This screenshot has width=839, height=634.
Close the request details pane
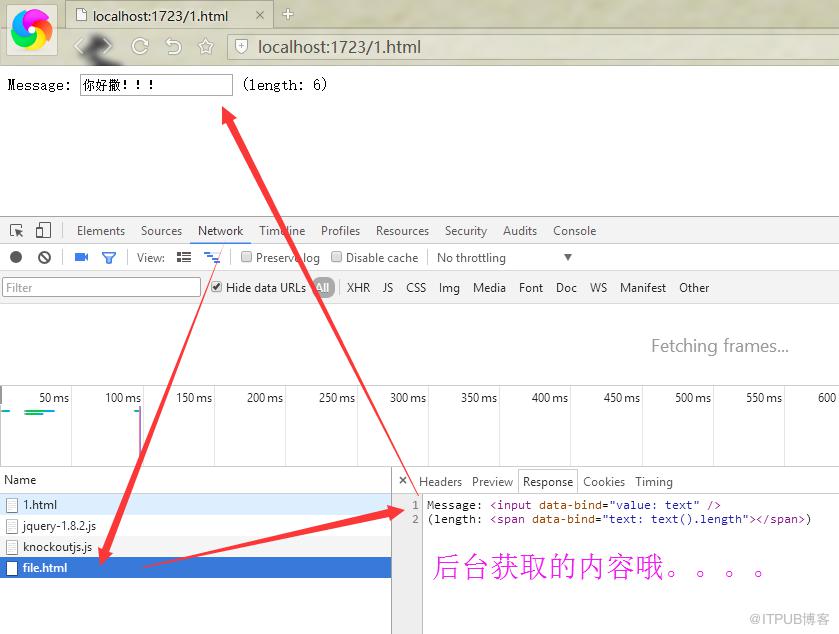(403, 480)
